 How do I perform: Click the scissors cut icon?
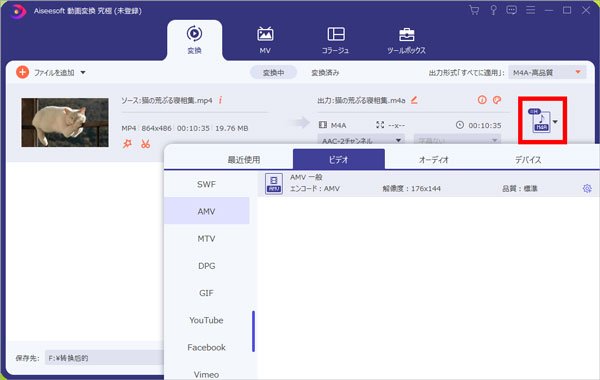click(145, 144)
